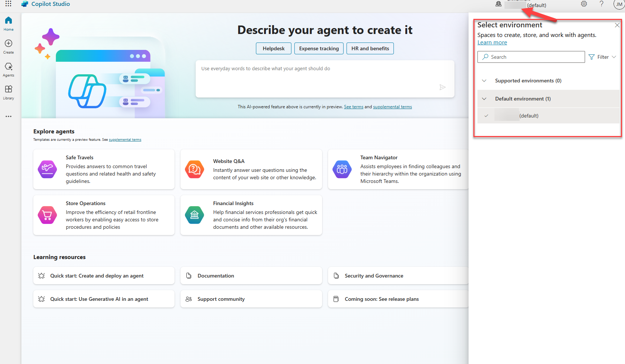Open the Documentation resource
Image resolution: width=625 pixels, height=364 pixels.
coord(251,276)
